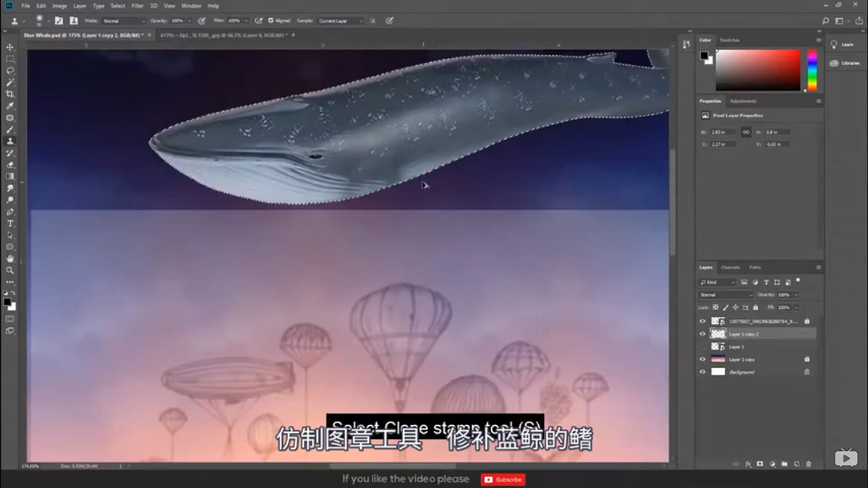Enable the Aligned option in the options bar
This screenshot has height=488, width=868.
click(271, 21)
